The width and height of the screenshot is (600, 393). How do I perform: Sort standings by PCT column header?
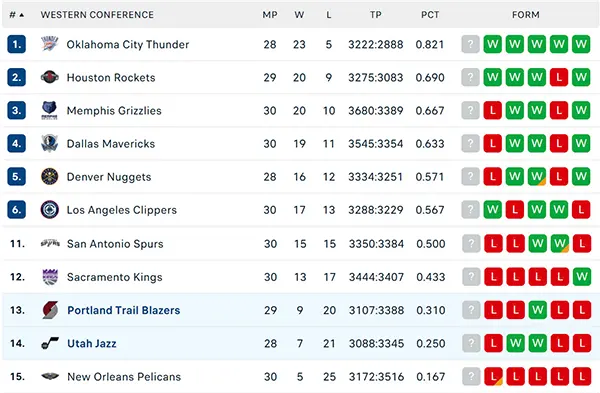point(430,15)
